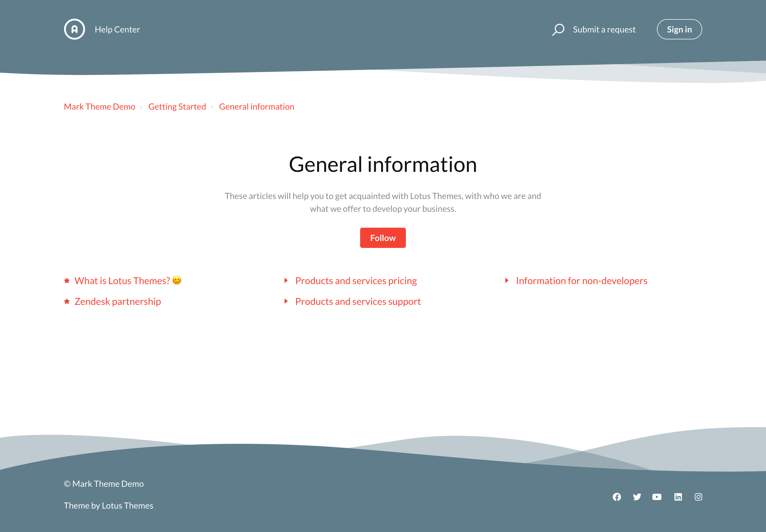
Task: Open the YouTube icon in footer
Action: tap(657, 497)
